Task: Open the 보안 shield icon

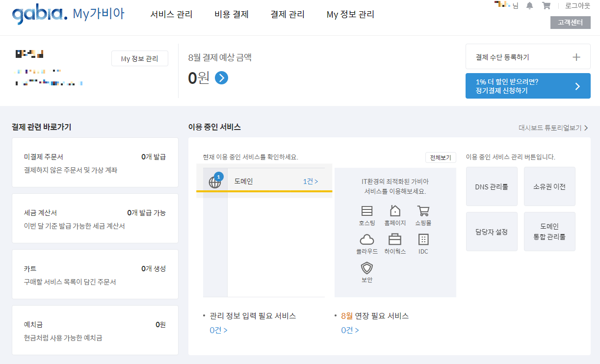Action: point(367,268)
